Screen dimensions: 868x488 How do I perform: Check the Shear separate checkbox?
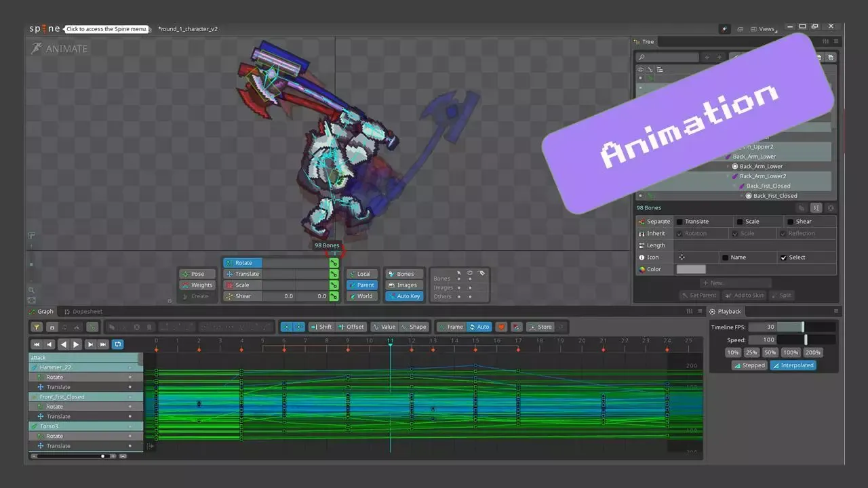point(791,222)
